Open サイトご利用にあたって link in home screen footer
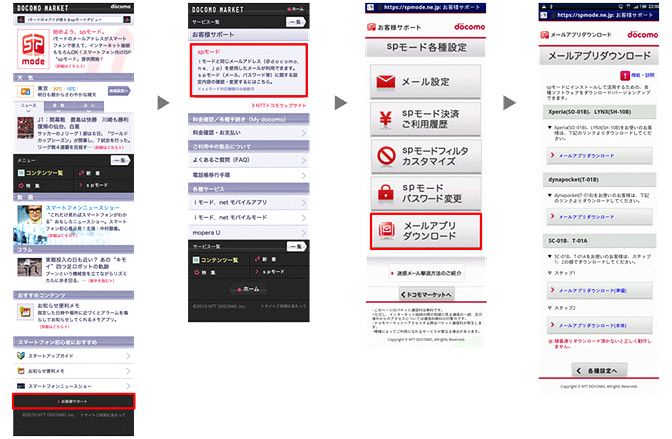Viewport: 672px width, 439px height. [x=103, y=415]
